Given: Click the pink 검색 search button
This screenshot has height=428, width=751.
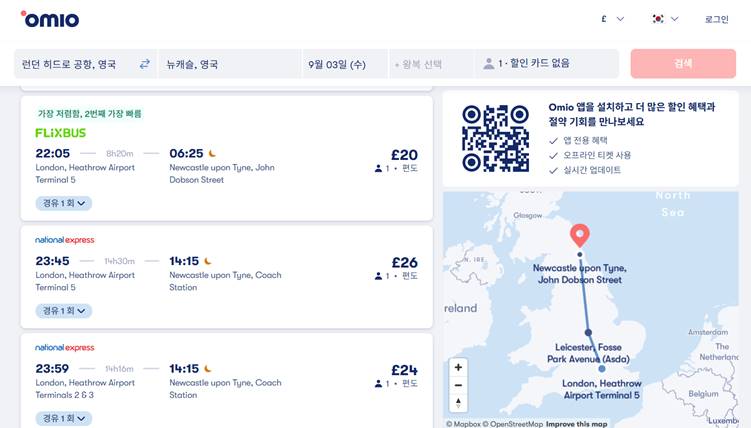Looking at the screenshot, I should point(683,63).
